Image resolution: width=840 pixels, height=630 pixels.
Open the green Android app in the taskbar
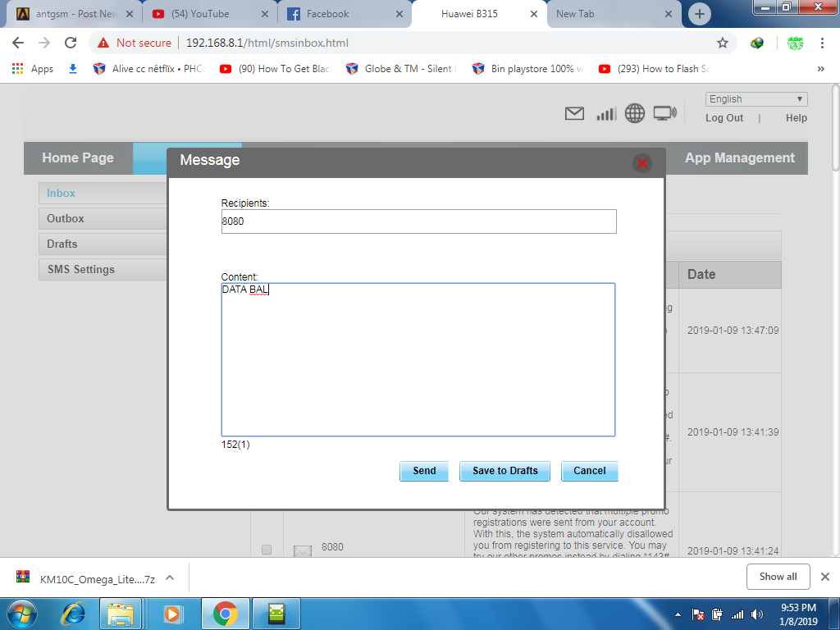click(x=276, y=614)
